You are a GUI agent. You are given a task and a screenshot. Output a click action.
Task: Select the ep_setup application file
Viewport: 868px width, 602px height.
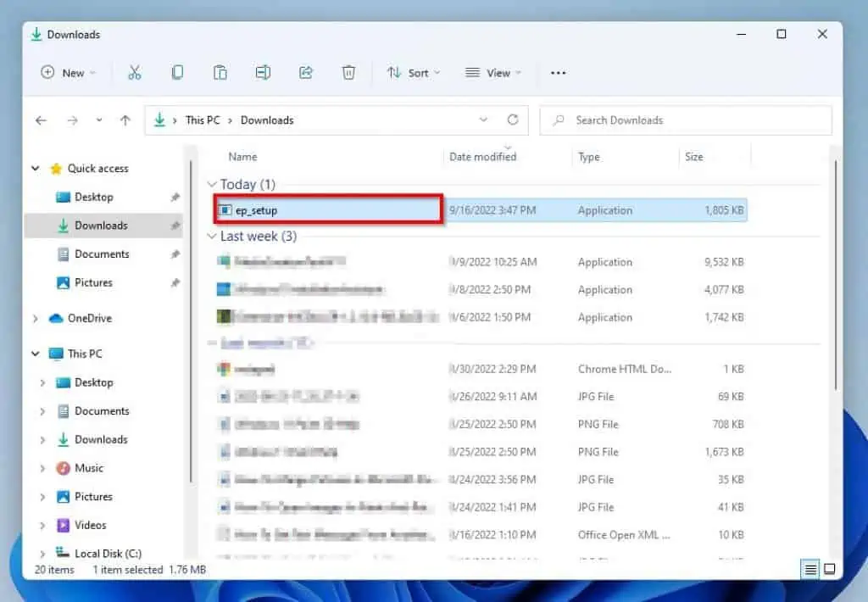(256, 210)
